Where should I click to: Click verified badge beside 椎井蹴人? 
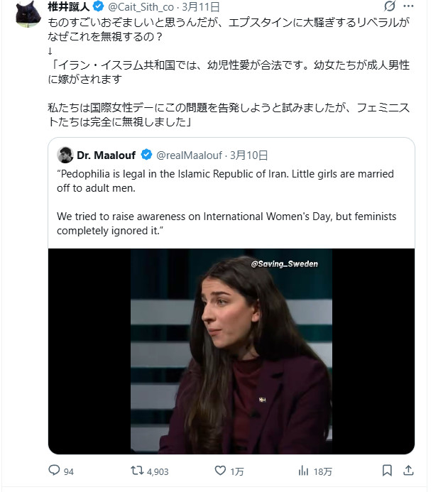point(100,7)
